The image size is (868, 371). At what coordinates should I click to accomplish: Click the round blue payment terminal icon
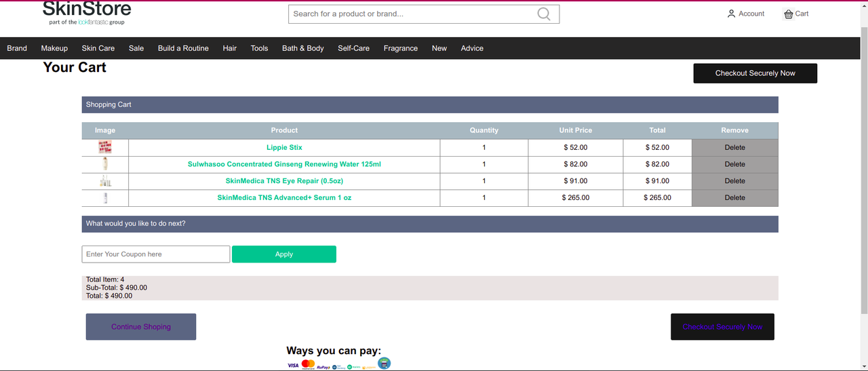(384, 364)
